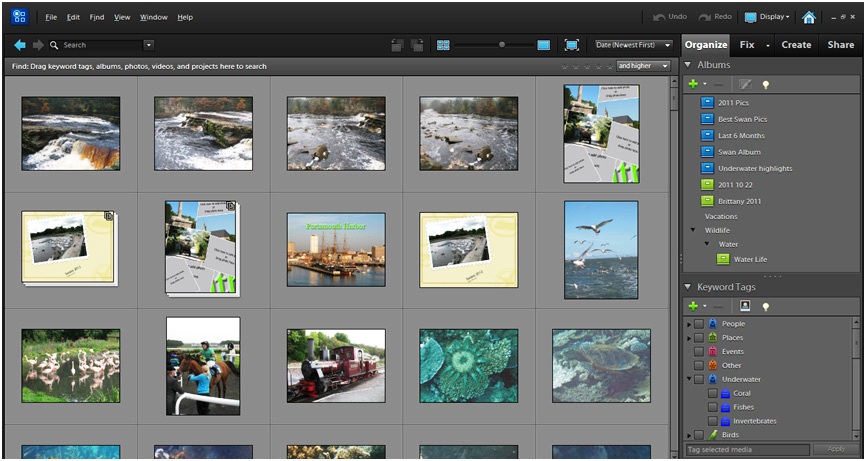
Task: Check the Events keyword tag box
Action: coord(699,352)
